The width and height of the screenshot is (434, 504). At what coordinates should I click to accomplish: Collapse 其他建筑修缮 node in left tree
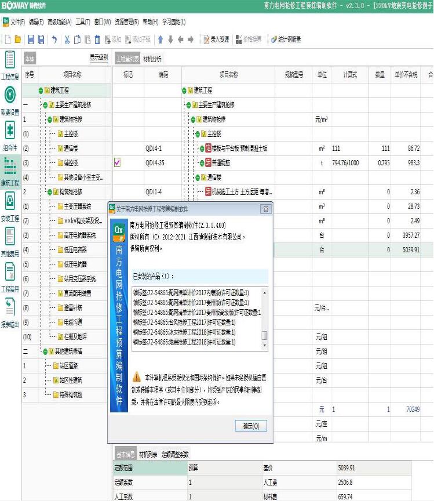tap(45, 351)
